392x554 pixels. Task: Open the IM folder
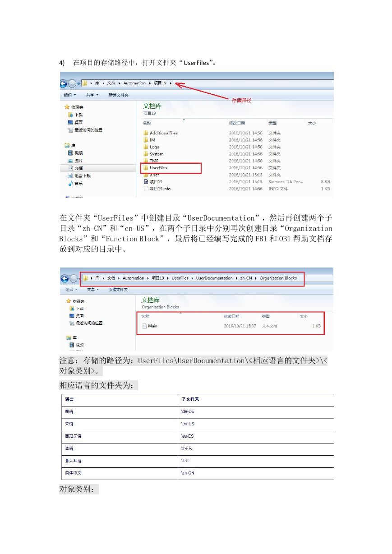[x=149, y=140]
